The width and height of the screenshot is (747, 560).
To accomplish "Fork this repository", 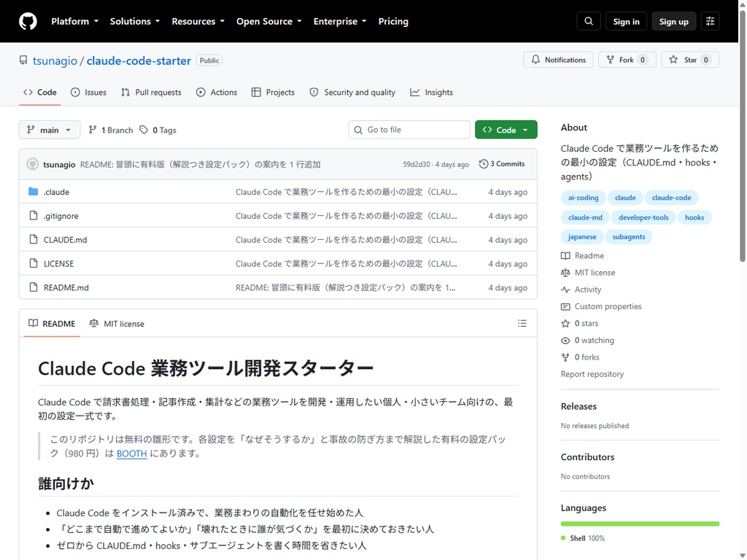I will [x=627, y=60].
